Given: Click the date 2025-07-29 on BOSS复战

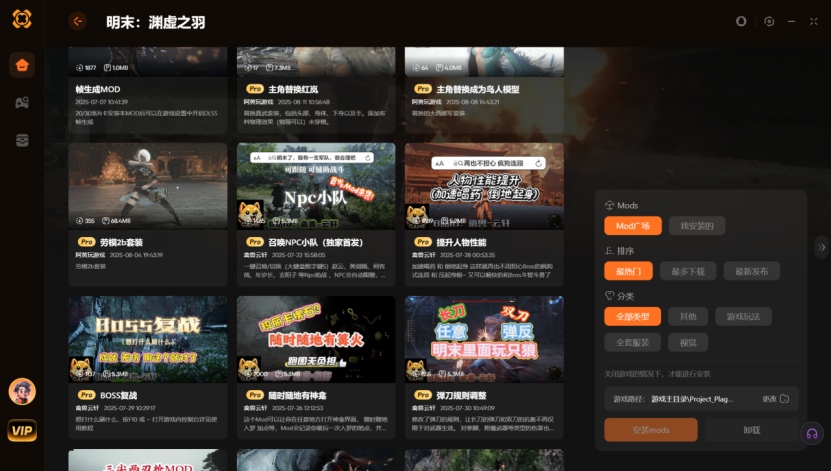Looking at the screenshot, I should [x=129, y=408].
